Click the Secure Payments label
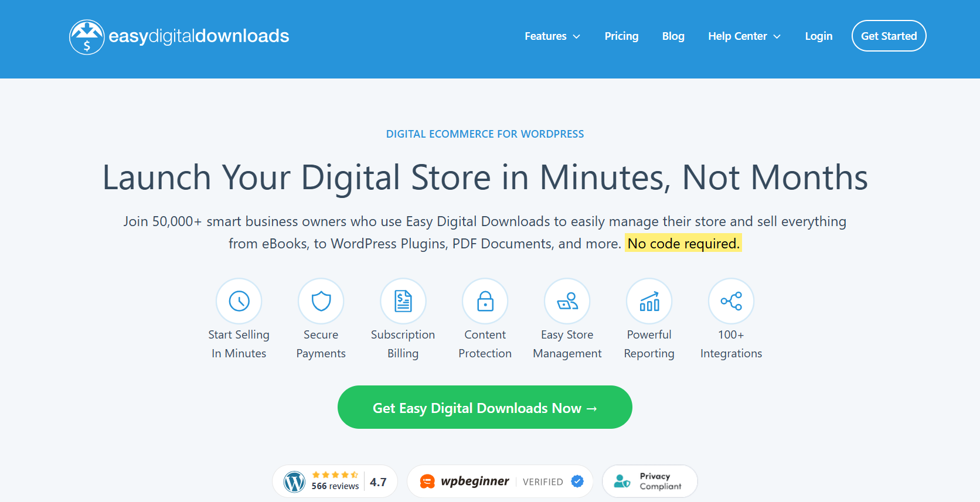The width and height of the screenshot is (980, 502). 321,344
